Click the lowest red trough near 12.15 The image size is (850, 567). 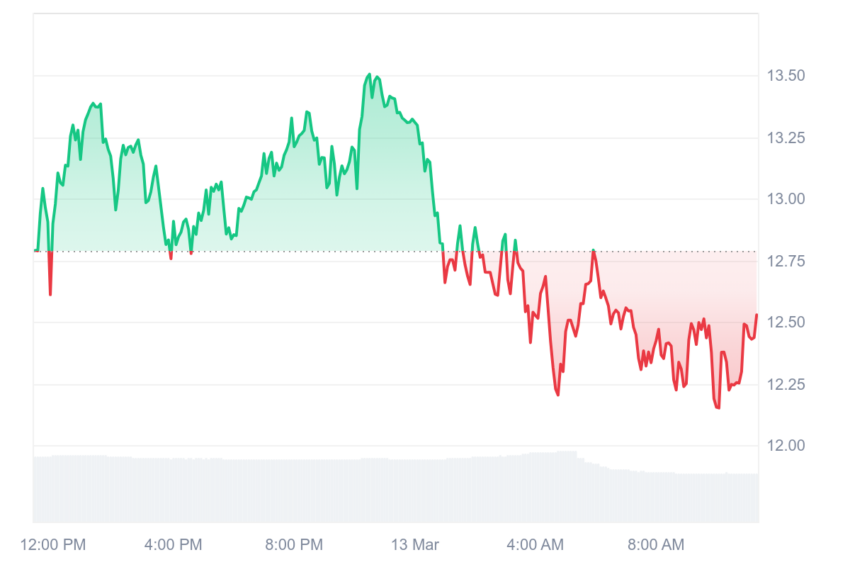[x=718, y=407]
